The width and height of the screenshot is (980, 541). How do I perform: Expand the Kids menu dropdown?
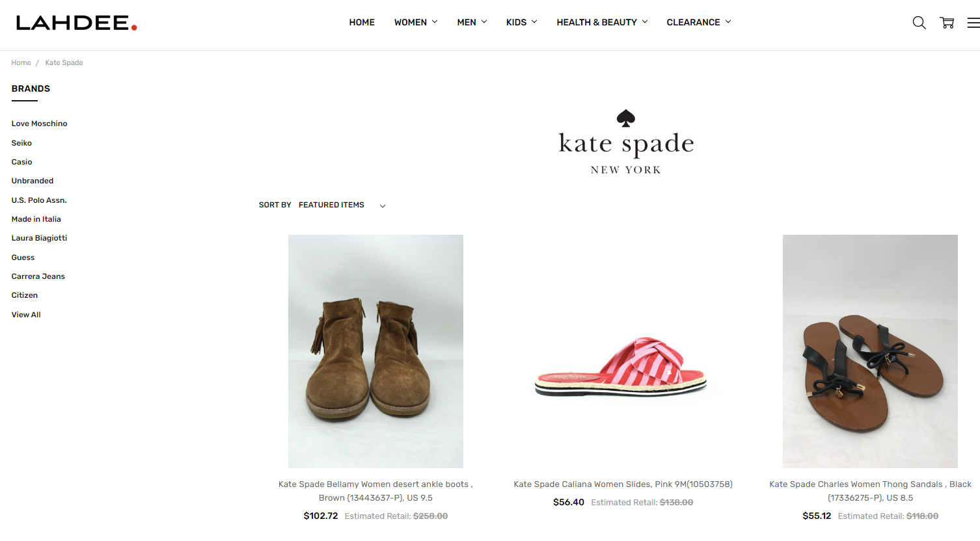(x=522, y=22)
